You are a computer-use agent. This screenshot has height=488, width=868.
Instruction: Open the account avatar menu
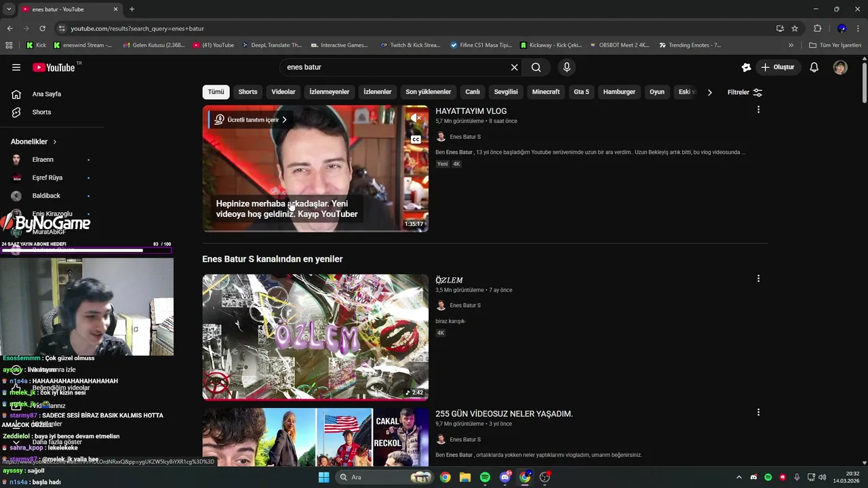click(x=840, y=67)
